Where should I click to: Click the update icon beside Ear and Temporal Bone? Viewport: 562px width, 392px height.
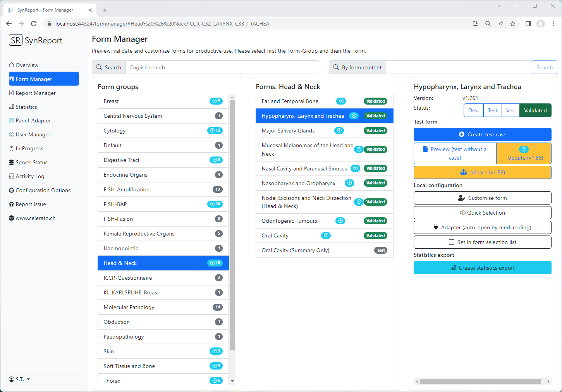(x=341, y=101)
